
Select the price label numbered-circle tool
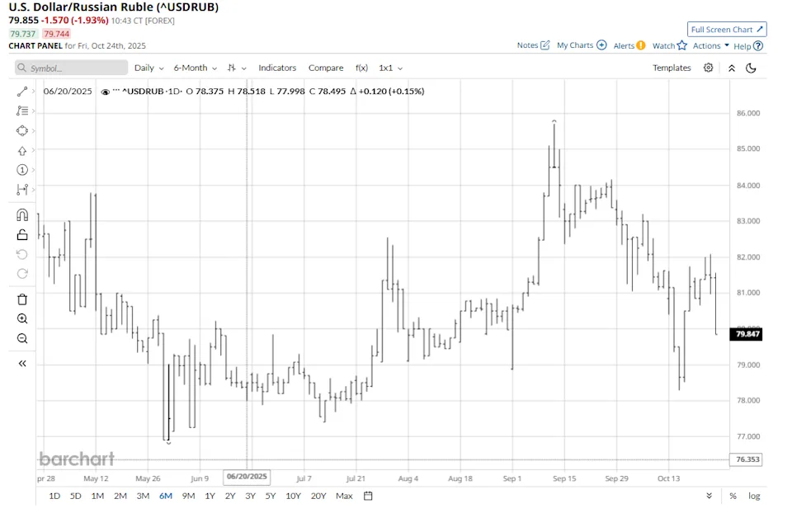point(22,170)
